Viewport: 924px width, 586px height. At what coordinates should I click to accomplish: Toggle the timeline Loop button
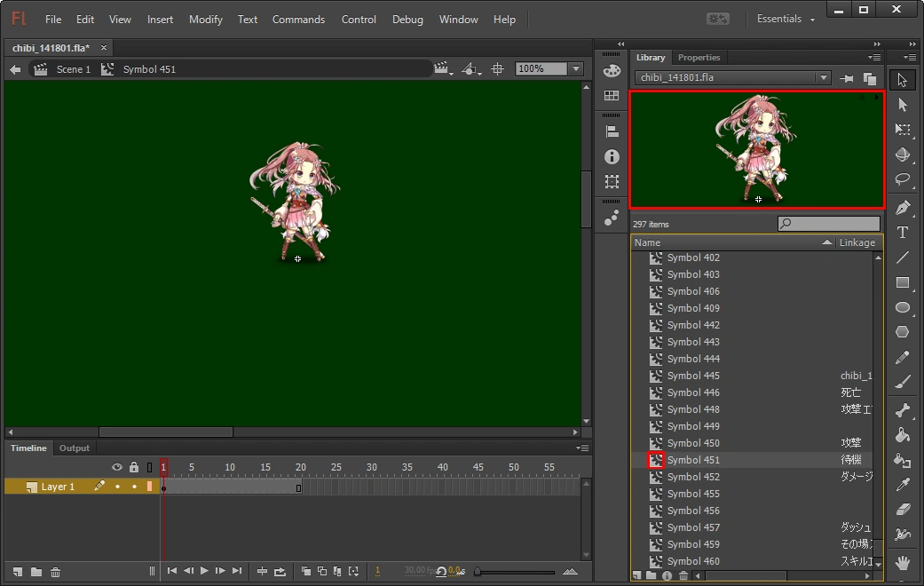pyautogui.click(x=280, y=571)
